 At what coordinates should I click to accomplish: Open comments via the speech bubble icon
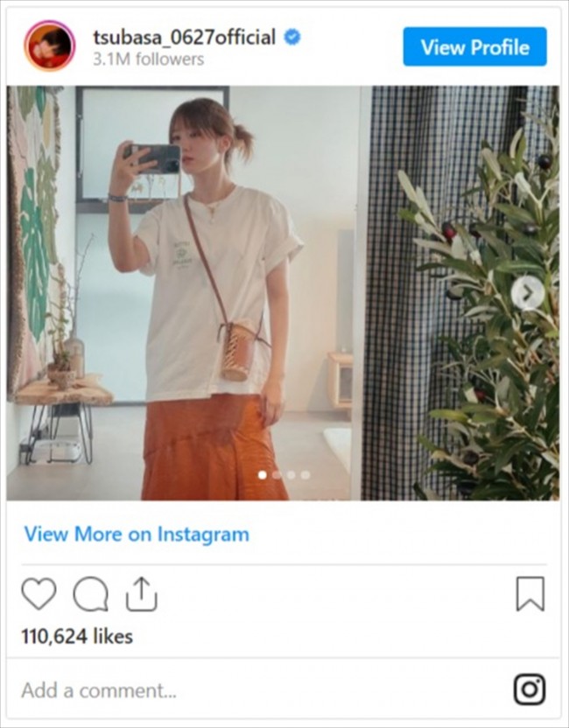pyautogui.click(x=90, y=595)
